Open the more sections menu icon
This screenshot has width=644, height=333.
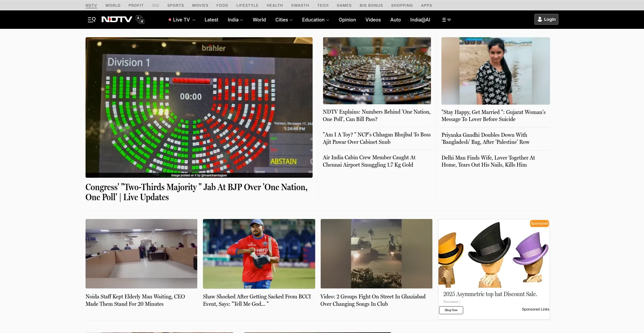[x=446, y=20]
